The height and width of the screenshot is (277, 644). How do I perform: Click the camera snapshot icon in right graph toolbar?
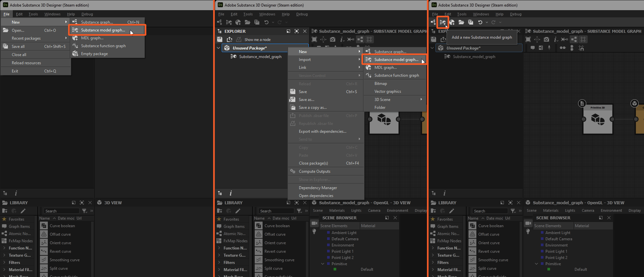click(x=546, y=39)
